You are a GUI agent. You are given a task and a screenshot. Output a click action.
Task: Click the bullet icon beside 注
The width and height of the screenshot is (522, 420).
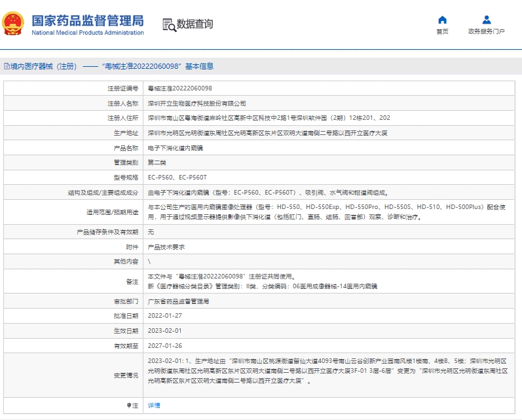coord(129,406)
